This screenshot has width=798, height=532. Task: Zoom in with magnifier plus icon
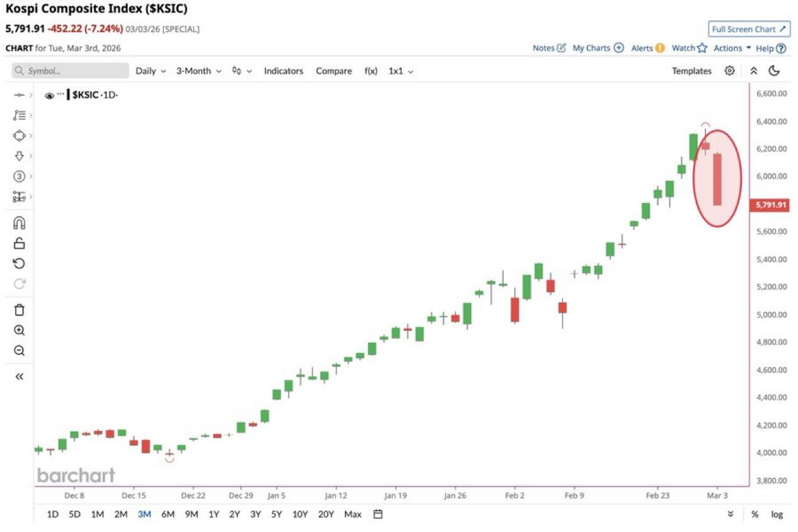[x=19, y=330]
